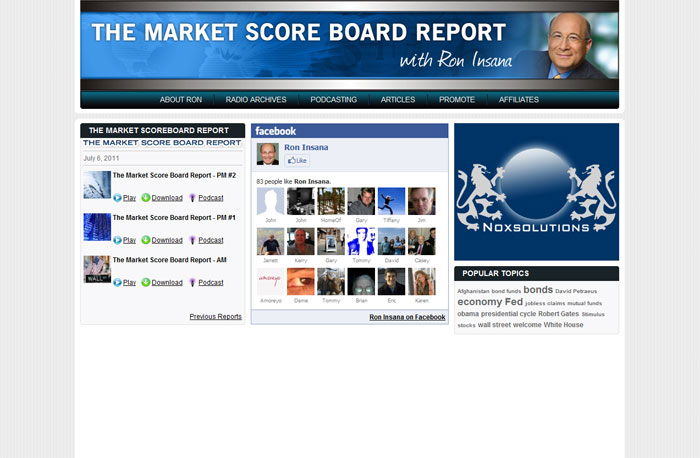Open the Podcasting menu item
Viewport: 700px width, 458px height.
tap(333, 100)
